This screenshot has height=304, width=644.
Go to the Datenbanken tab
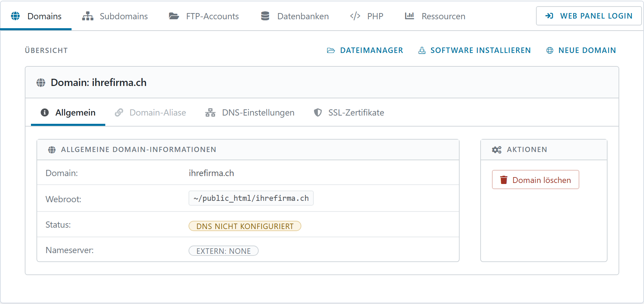point(295,16)
